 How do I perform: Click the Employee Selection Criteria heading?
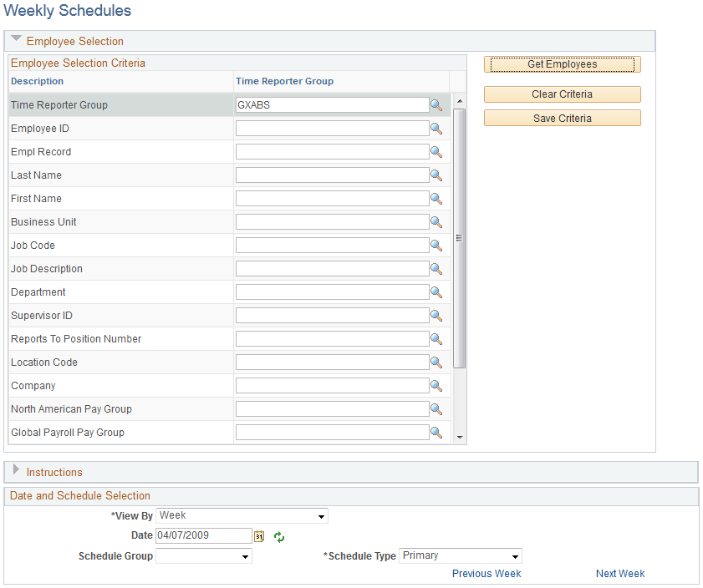78,63
